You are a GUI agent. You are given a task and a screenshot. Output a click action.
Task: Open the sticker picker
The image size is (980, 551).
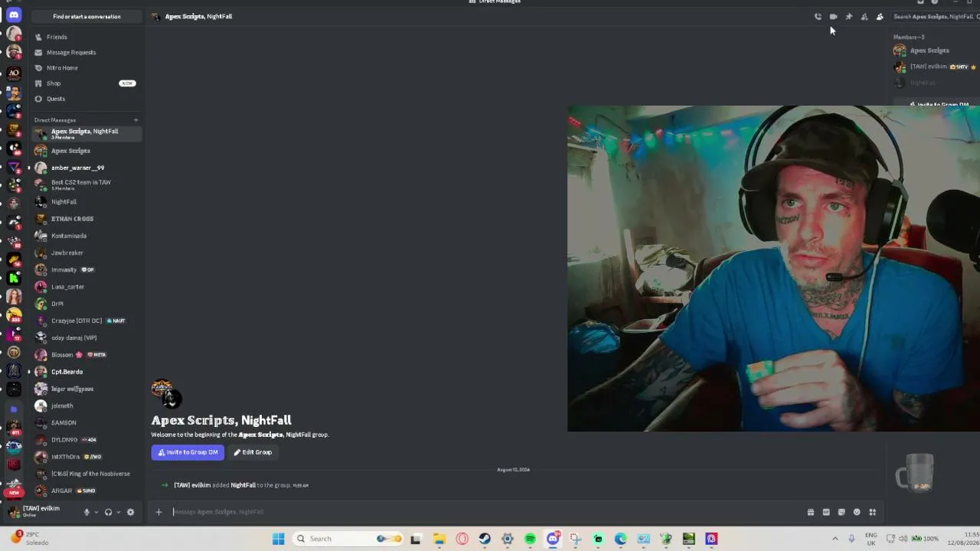tap(841, 512)
